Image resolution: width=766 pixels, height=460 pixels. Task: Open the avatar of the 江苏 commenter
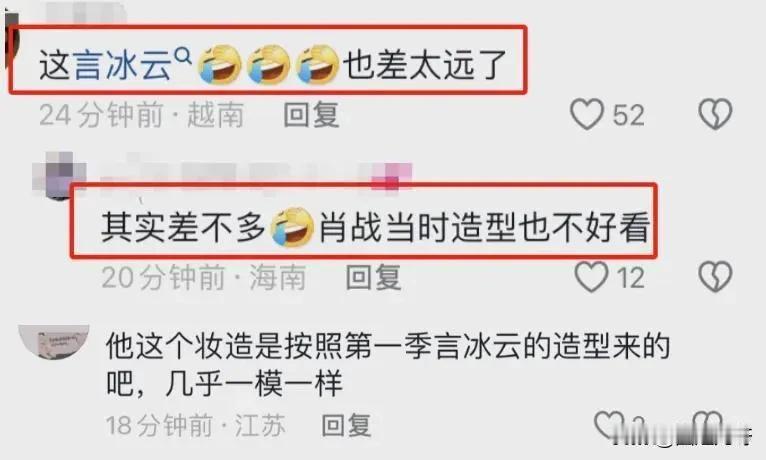coord(54,341)
